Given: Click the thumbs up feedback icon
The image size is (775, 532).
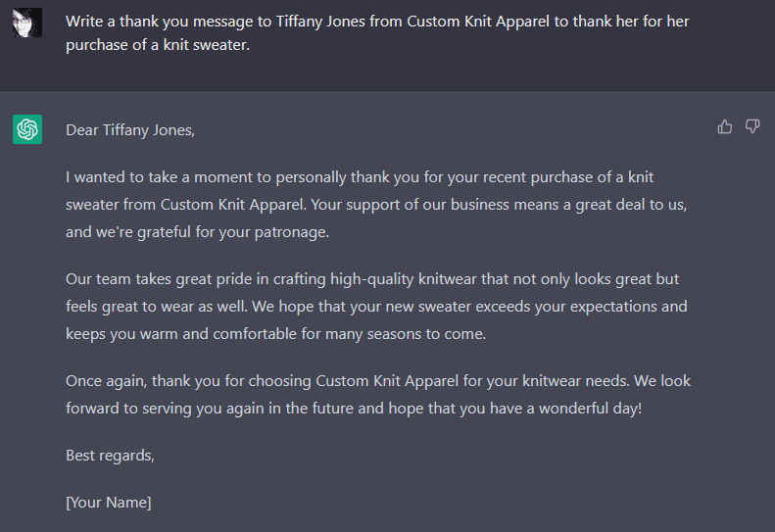Looking at the screenshot, I should click(725, 126).
